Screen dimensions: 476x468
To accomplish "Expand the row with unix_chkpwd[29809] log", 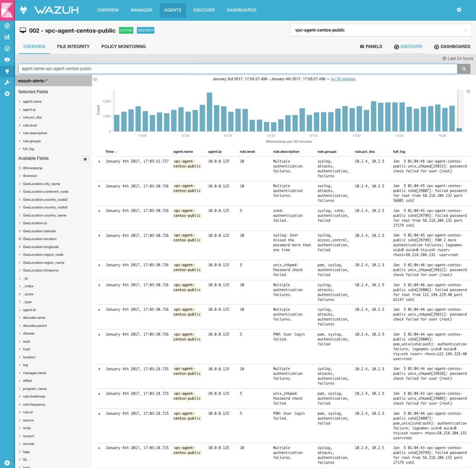I will (x=99, y=394).
